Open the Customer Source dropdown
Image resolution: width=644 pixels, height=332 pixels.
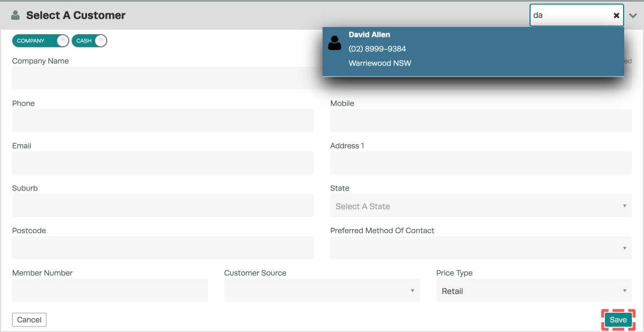coord(322,290)
